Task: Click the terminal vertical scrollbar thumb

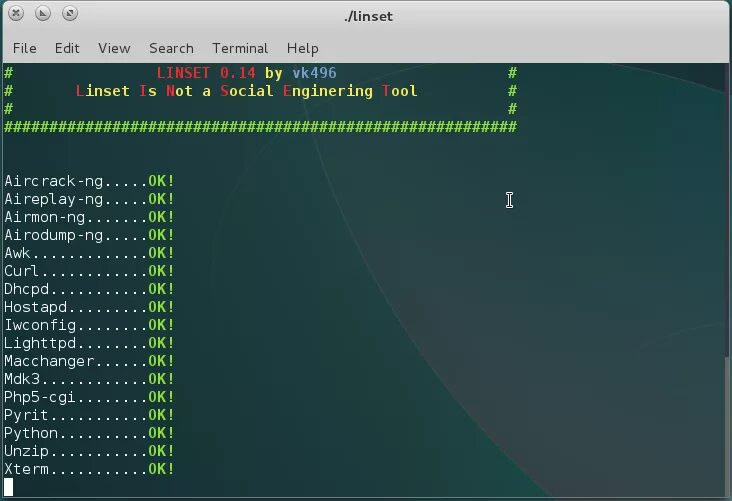Action: [726, 427]
